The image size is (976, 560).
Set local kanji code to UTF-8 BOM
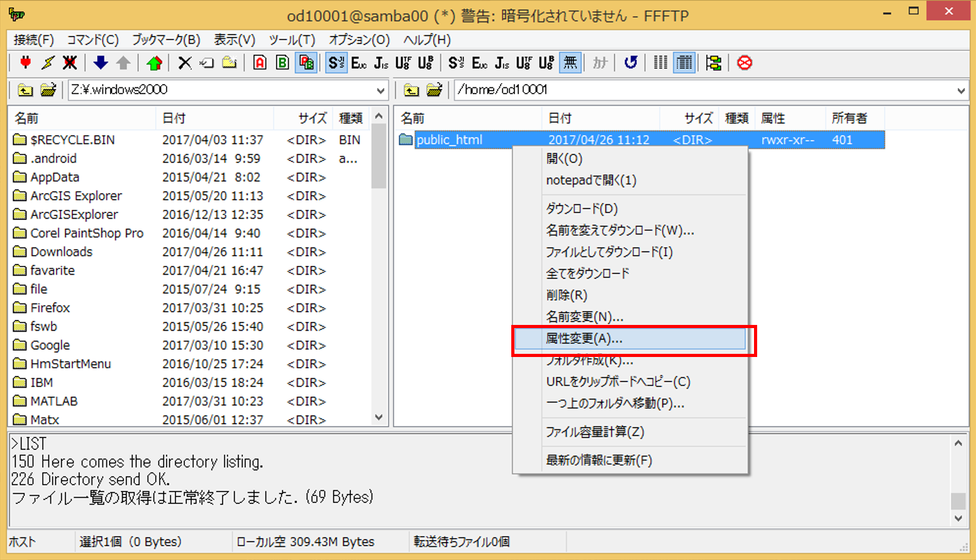(x=426, y=63)
